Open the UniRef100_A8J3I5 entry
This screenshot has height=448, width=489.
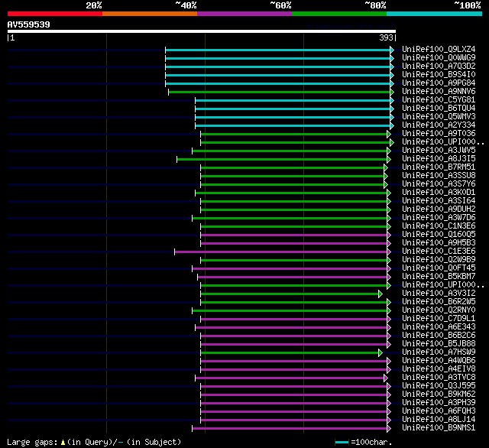click(x=439, y=159)
